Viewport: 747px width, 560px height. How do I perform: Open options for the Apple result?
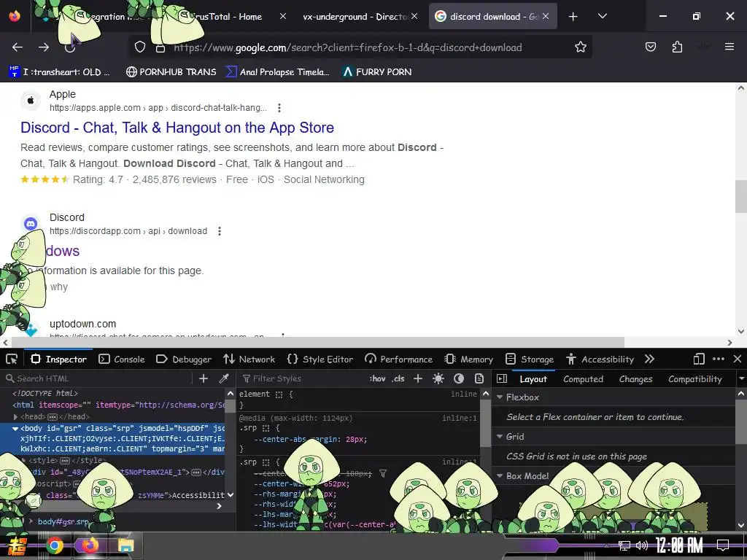point(279,108)
